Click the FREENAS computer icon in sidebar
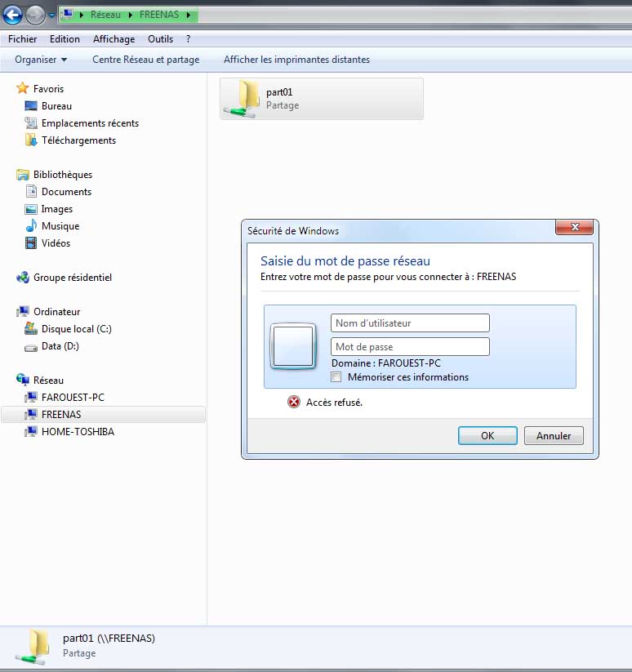This screenshot has height=672, width=632. 31,415
